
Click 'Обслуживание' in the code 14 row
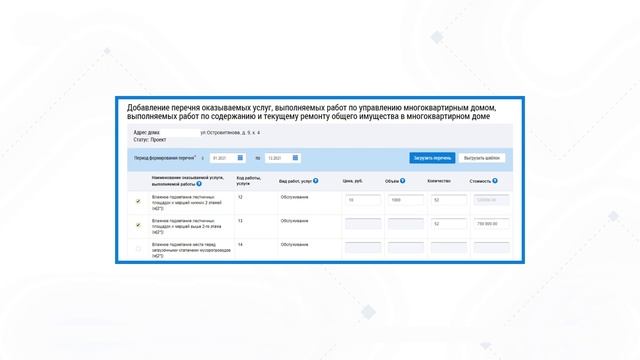click(294, 244)
